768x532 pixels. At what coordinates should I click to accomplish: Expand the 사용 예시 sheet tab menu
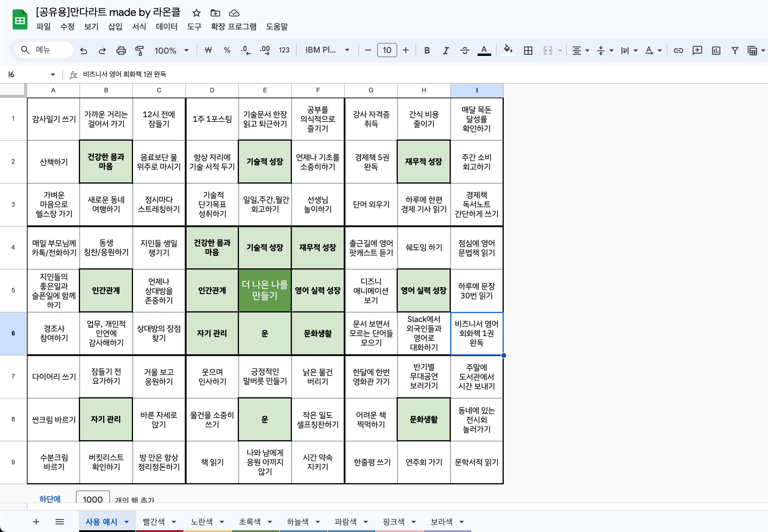pyautogui.click(x=127, y=522)
